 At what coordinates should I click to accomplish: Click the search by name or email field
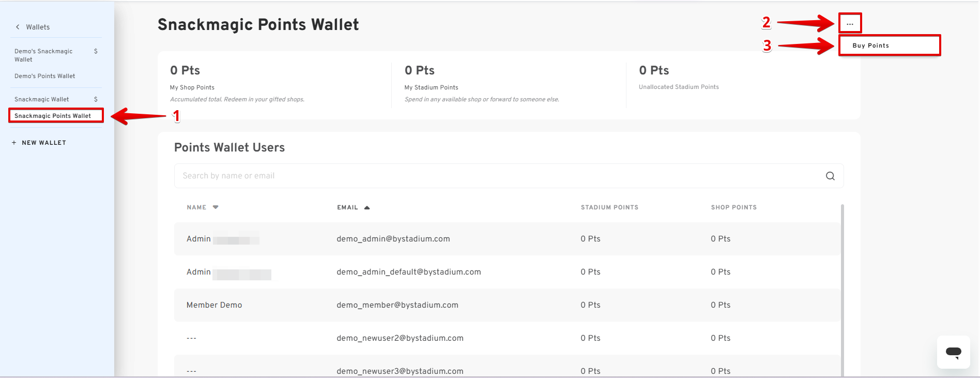[496, 176]
